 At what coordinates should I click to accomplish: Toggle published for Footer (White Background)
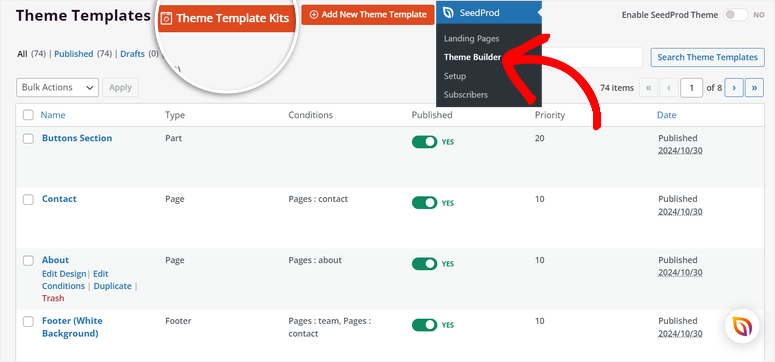pos(425,325)
